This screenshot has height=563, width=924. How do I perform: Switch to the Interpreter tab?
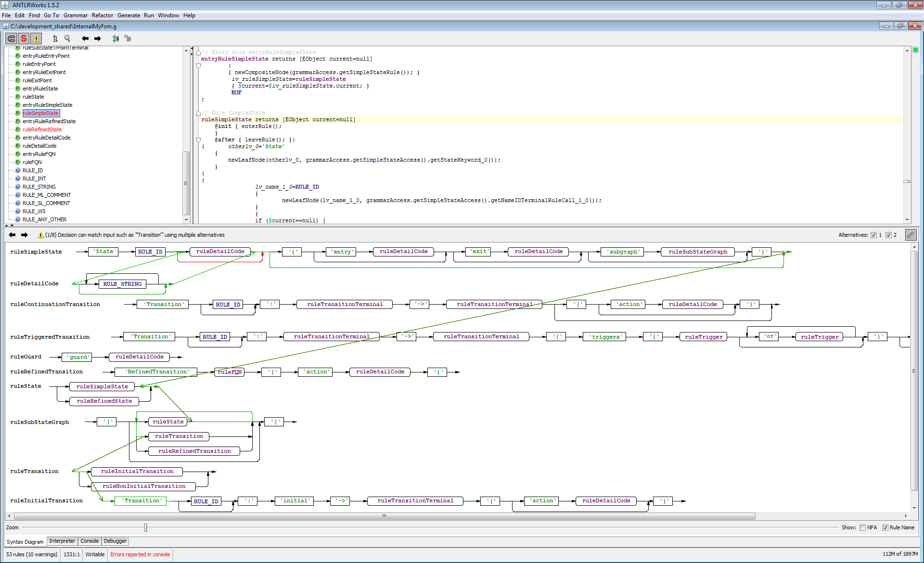(x=62, y=541)
